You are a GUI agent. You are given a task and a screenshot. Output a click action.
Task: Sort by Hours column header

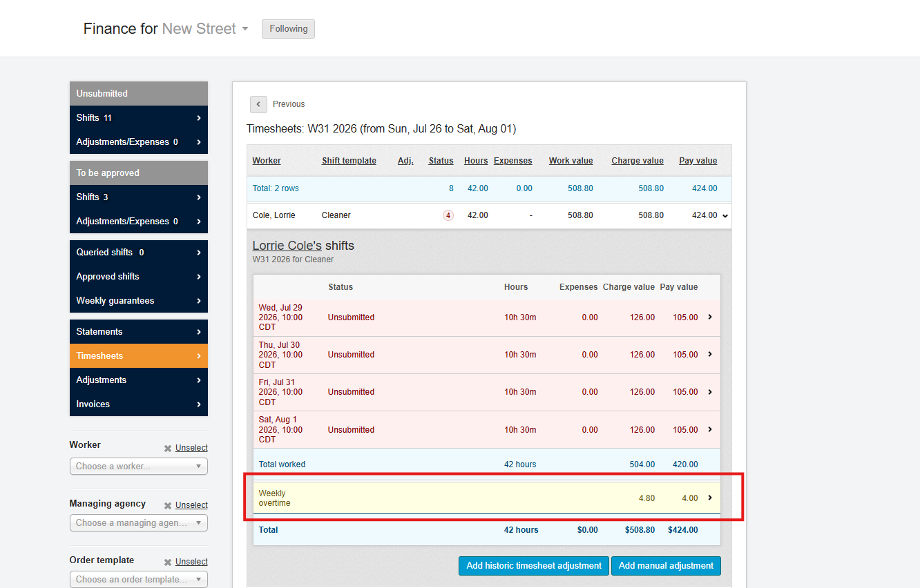476,161
